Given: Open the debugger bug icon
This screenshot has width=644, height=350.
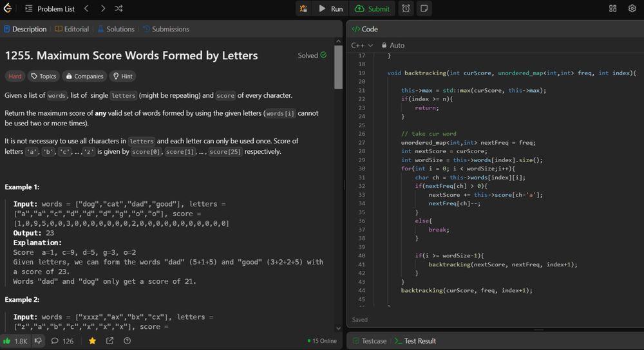Looking at the screenshot, I should [303, 8].
